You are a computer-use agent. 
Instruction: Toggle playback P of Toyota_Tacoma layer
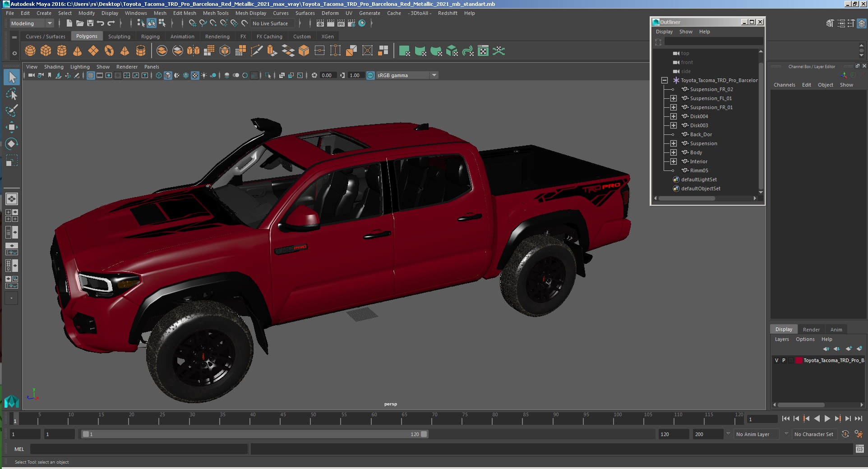tap(784, 360)
